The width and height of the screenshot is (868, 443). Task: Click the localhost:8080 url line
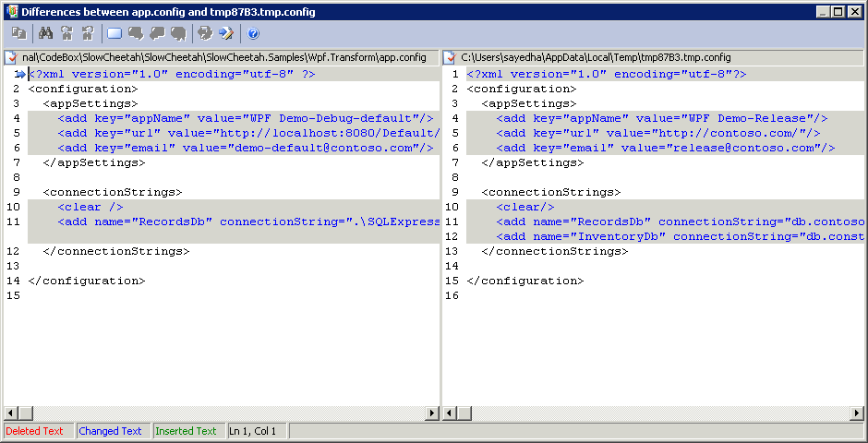[x=248, y=133]
